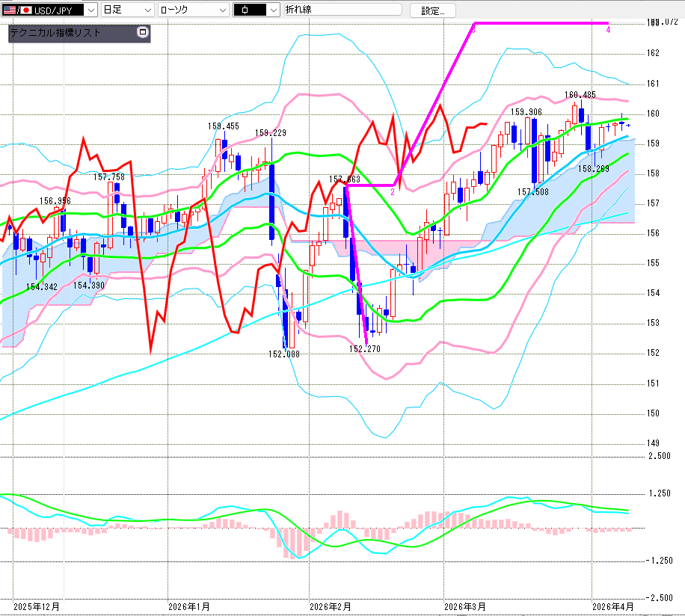
Task: Click the 2025年12月 date axis label
Action: (36, 606)
